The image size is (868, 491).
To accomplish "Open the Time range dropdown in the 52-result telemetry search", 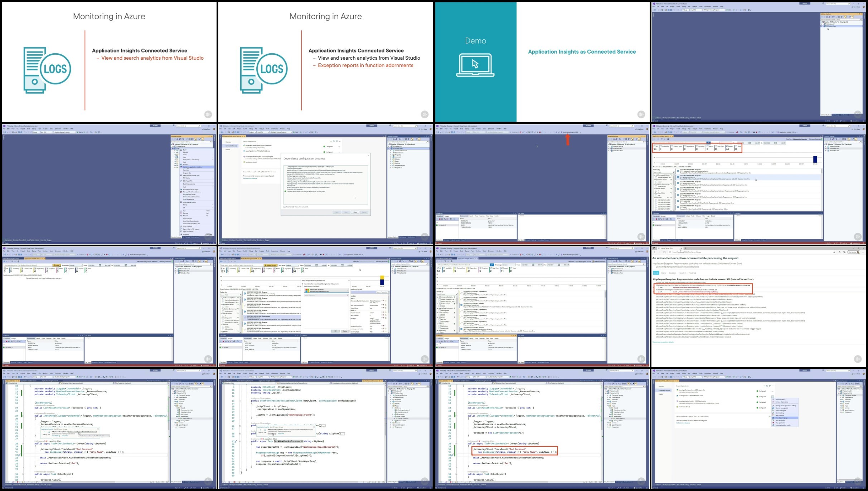I will coord(509,265).
